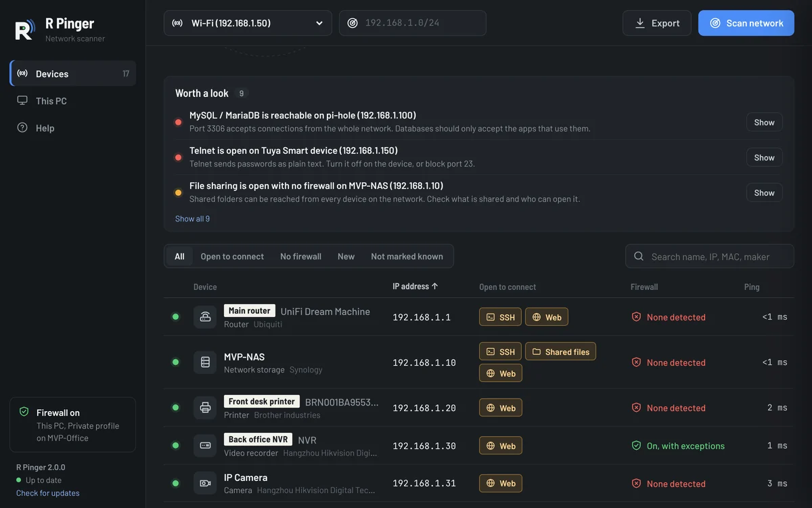Open the Wi-Fi network adapter dropdown
The width and height of the screenshot is (812, 508).
(248, 23)
